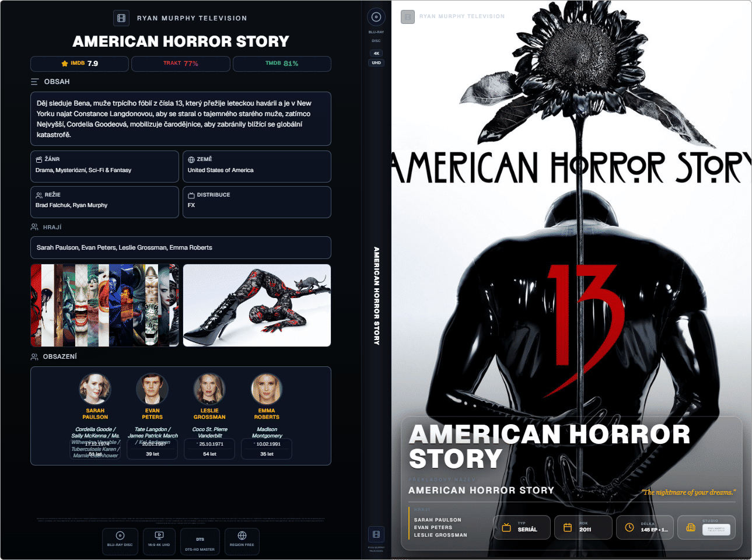Click the film reel icon beside Ryan Murphy Television header
The width and height of the screenshot is (752, 560).
(121, 18)
